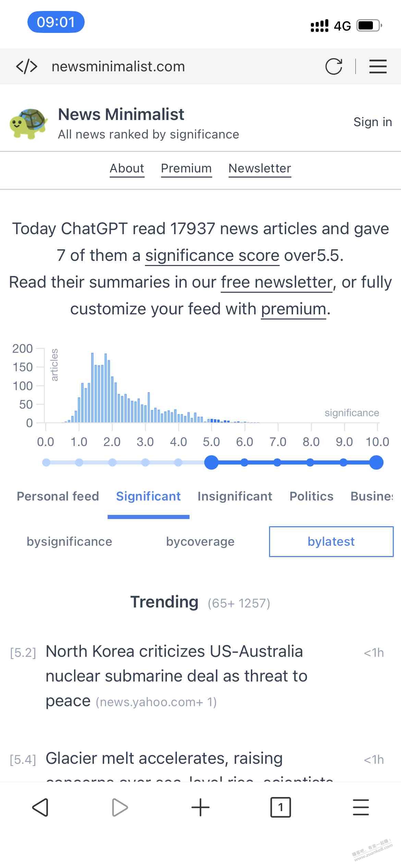
Task: Select the bysignificance sort option
Action: click(70, 542)
